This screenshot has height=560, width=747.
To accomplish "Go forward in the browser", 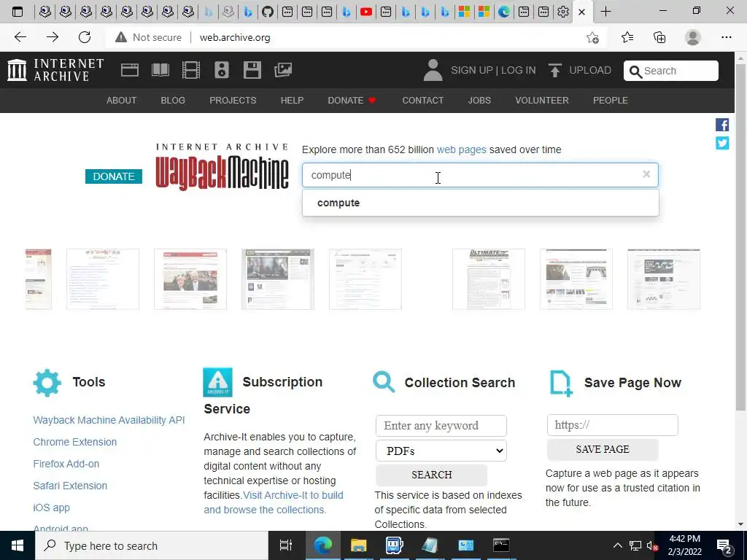I will (x=53, y=37).
